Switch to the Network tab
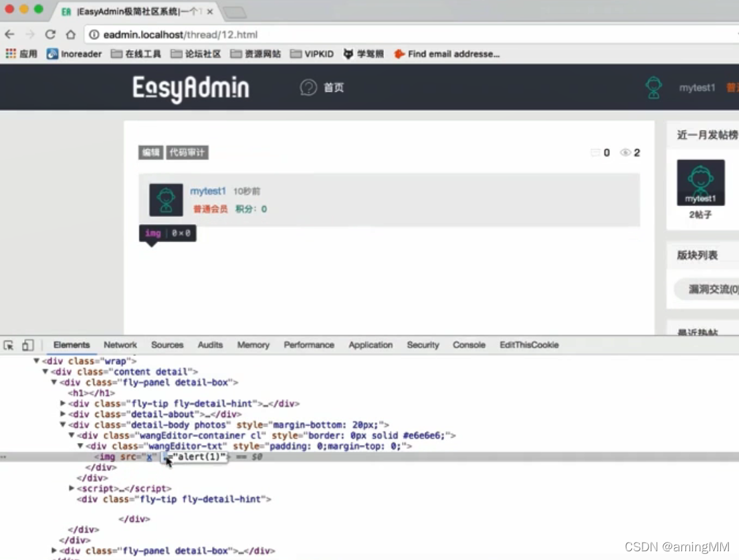739x560 pixels. pyautogui.click(x=120, y=345)
